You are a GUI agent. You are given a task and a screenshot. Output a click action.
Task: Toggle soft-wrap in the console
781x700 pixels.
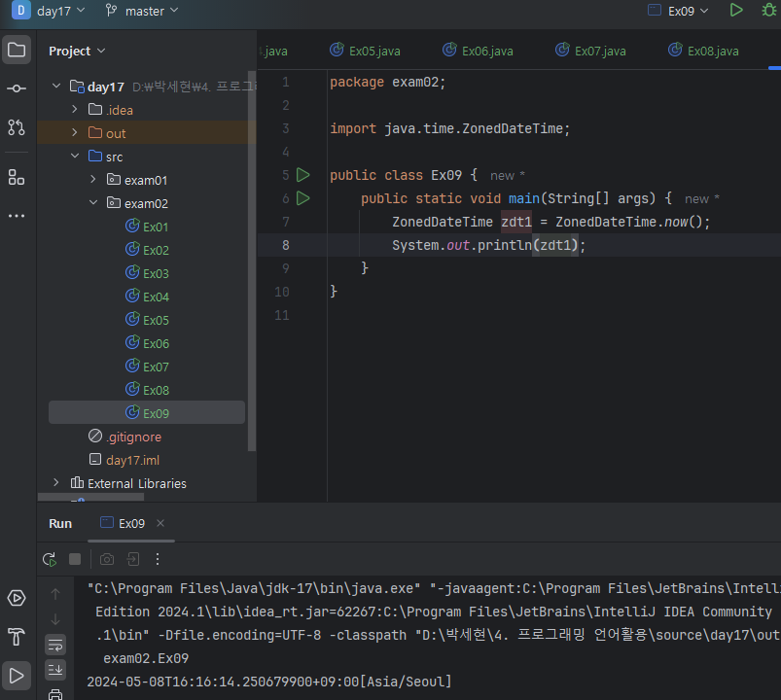coord(55,646)
